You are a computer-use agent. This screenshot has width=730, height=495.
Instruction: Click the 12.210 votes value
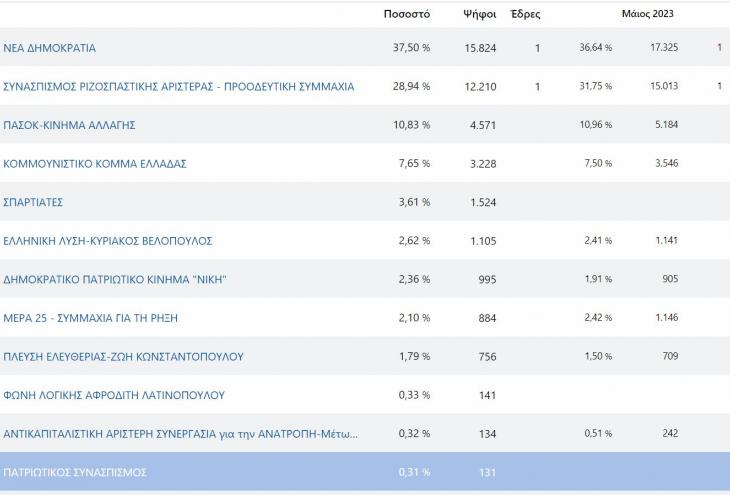click(480, 87)
